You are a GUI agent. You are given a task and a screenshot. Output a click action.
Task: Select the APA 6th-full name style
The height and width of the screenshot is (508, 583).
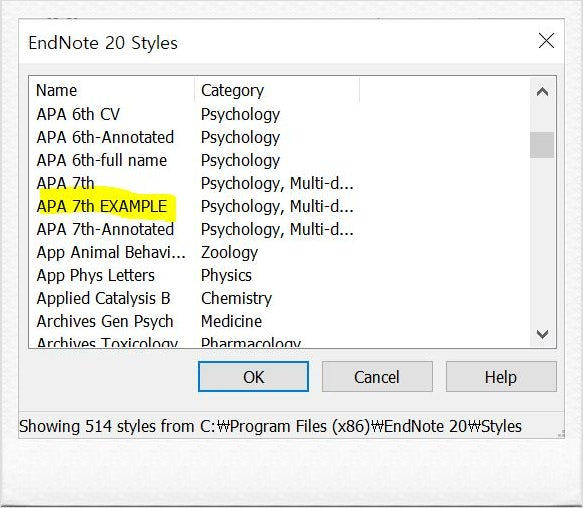pyautogui.click(x=102, y=160)
